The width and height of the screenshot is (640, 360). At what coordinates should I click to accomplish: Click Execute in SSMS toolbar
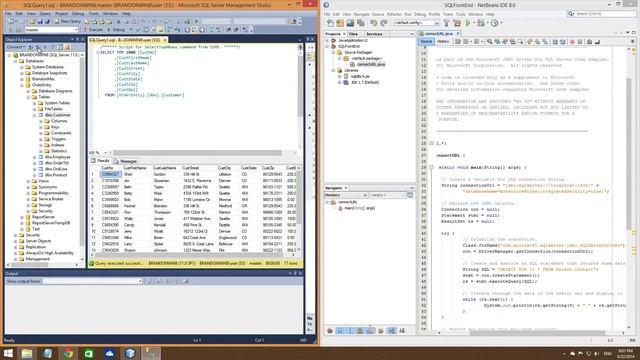(93, 30)
